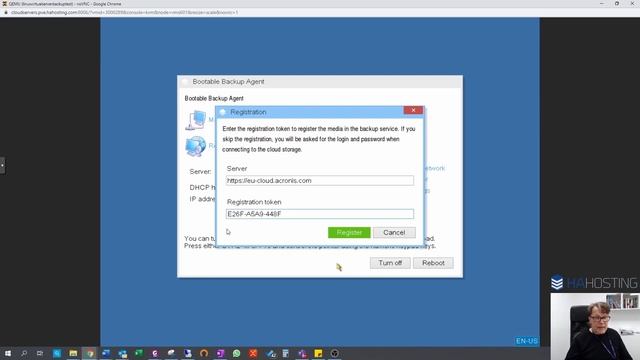Open the green Excel taskbar icon
640x360 pixels.
point(139,353)
